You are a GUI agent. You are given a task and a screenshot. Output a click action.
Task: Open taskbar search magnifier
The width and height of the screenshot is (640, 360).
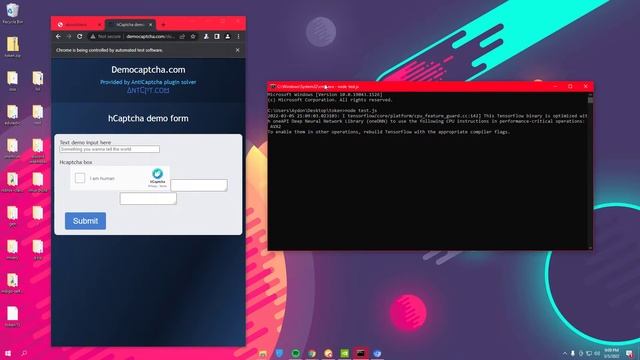tap(24, 353)
